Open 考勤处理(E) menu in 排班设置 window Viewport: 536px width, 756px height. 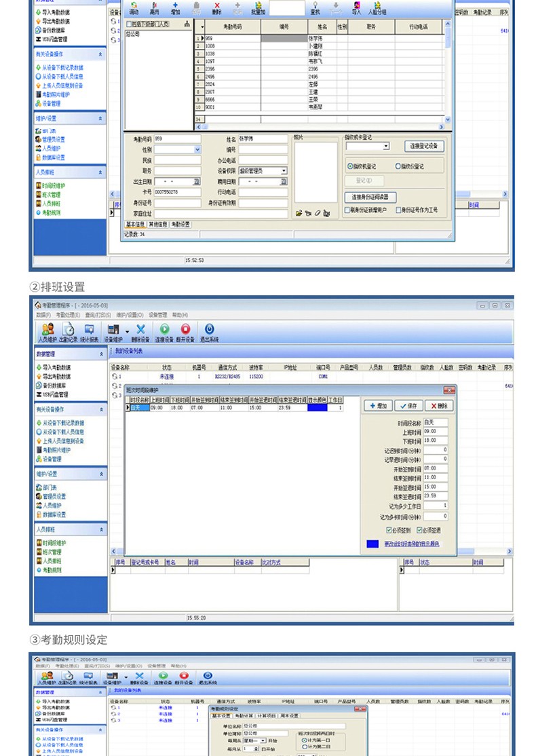click(x=68, y=315)
